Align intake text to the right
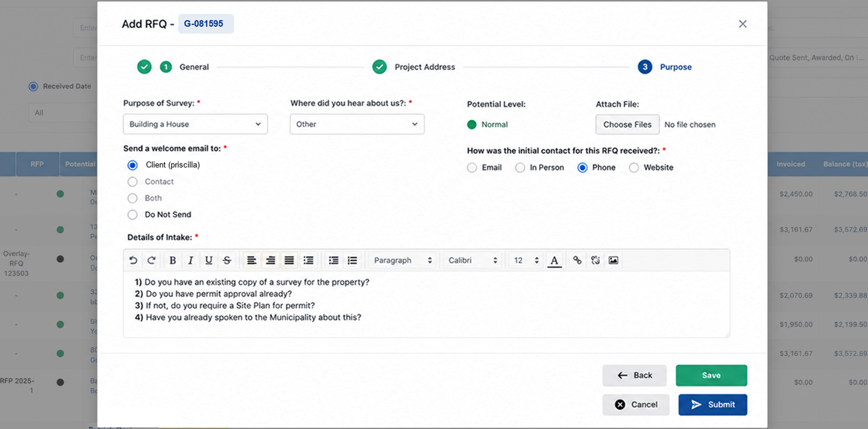868x429 pixels. [270, 260]
